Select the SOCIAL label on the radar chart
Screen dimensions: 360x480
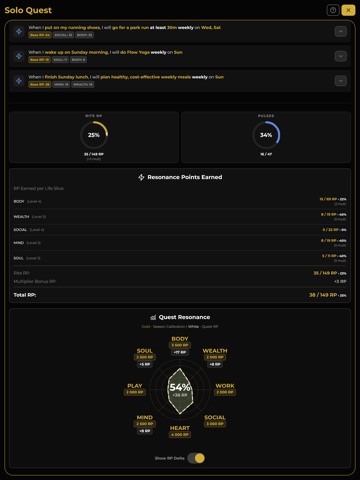pos(215,417)
